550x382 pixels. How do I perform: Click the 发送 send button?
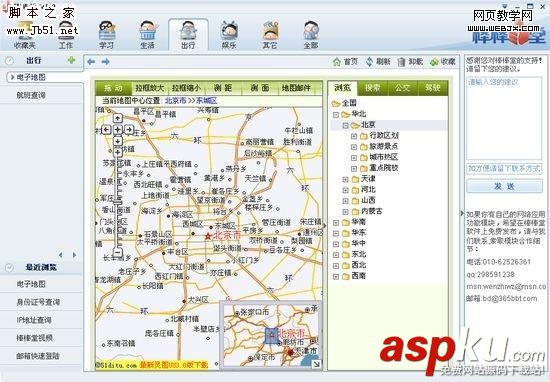[x=504, y=186]
